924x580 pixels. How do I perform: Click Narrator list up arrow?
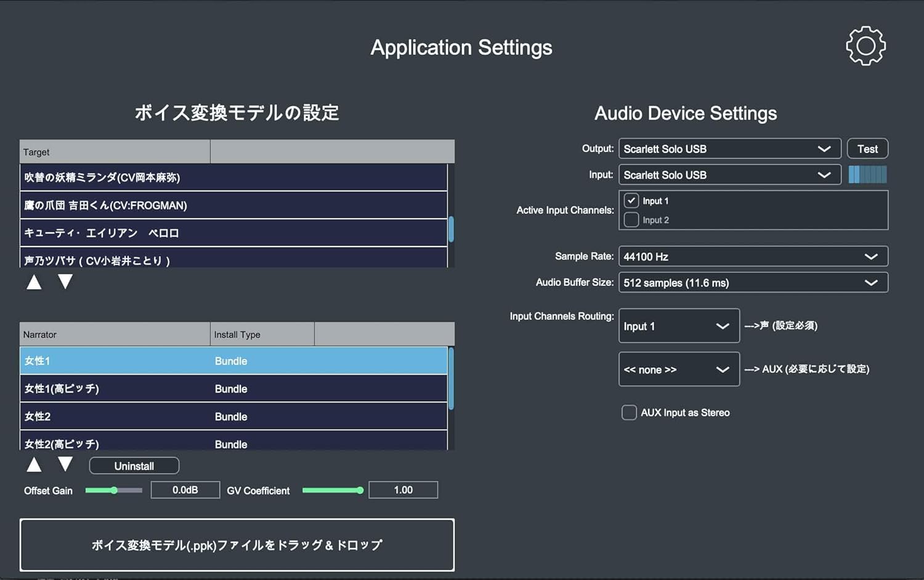pos(34,465)
